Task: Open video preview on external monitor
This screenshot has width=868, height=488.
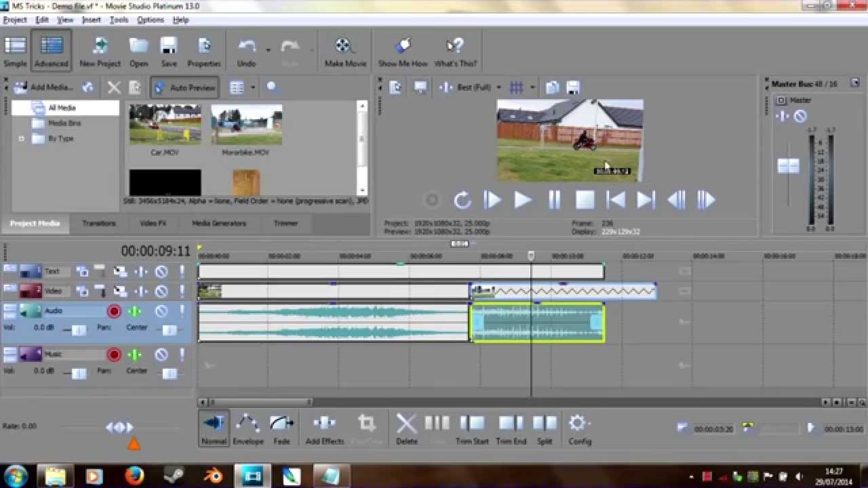Action: pos(420,87)
